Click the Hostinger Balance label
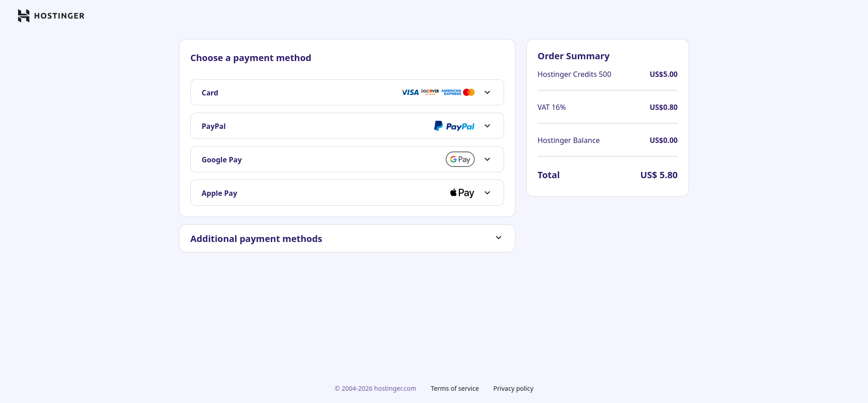This screenshot has height=403, width=868. [569, 140]
